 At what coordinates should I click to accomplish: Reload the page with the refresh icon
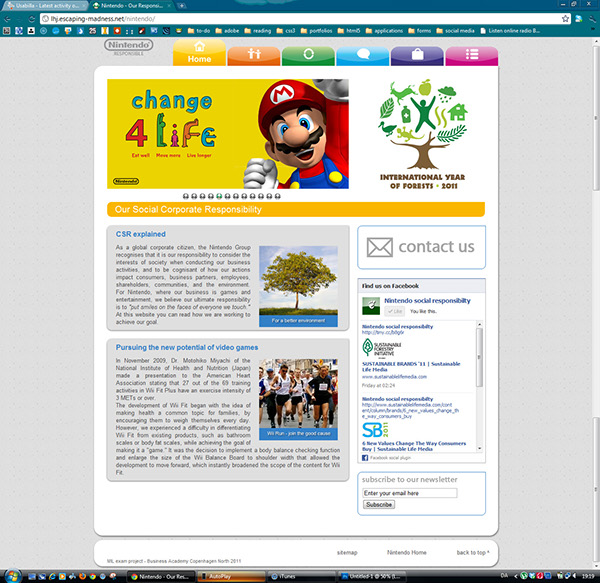(x=31, y=19)
